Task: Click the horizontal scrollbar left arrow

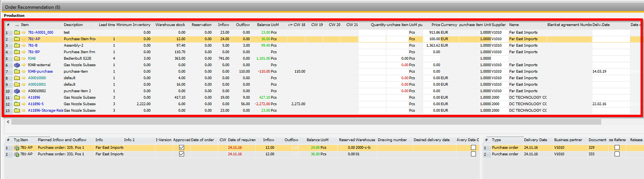Action: point(8,122)
